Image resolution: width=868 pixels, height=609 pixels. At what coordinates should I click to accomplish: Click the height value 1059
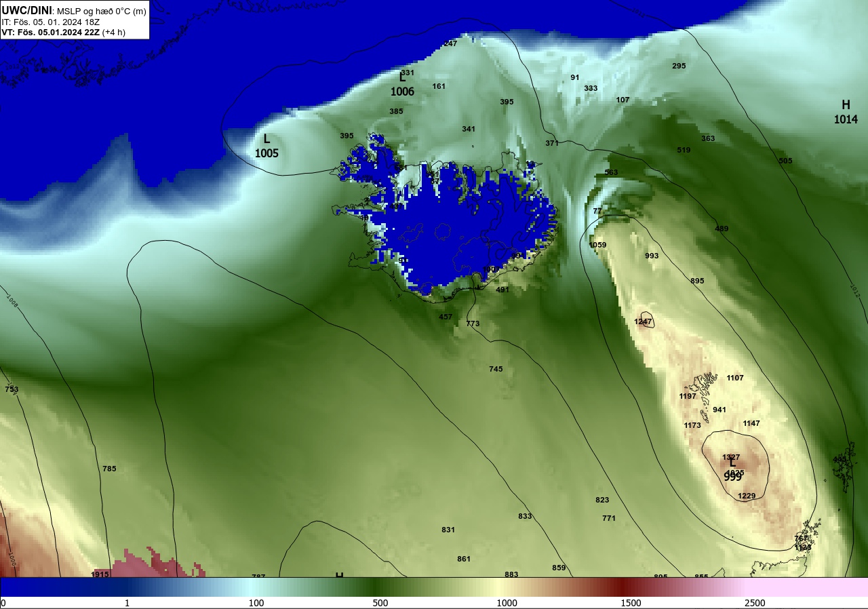[x=598, y=245]
